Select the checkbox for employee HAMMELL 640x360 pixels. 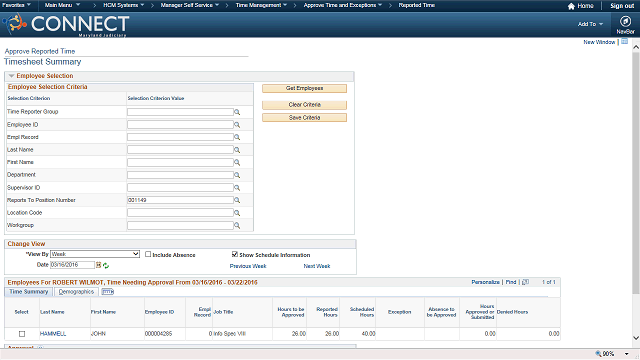tap(22, 334)
